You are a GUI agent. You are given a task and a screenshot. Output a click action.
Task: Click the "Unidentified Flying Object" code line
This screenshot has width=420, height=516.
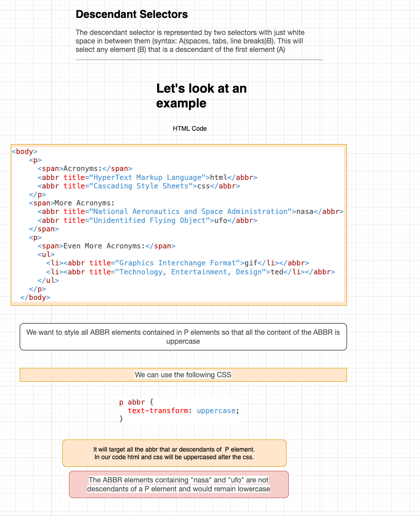[x=147, y=221]
